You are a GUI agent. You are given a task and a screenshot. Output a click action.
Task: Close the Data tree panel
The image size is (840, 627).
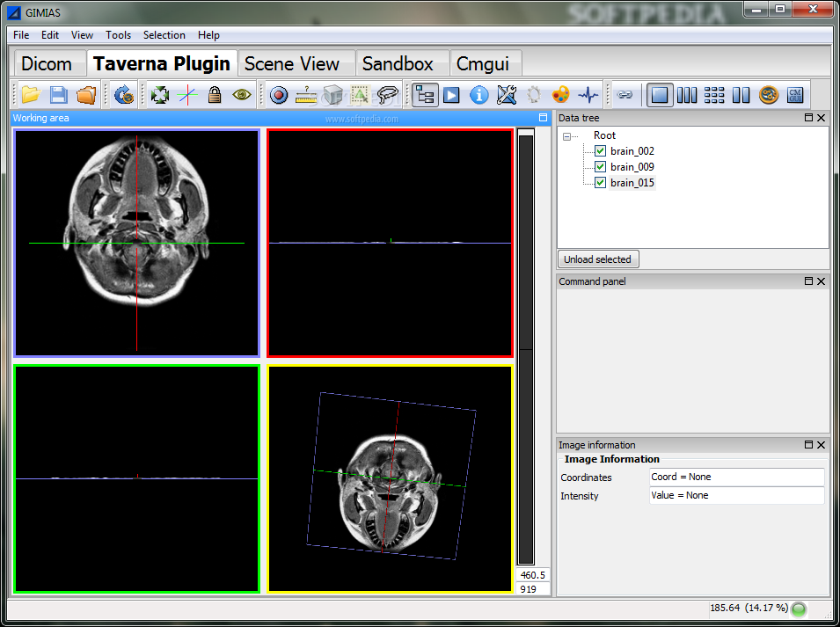[822, 117]
